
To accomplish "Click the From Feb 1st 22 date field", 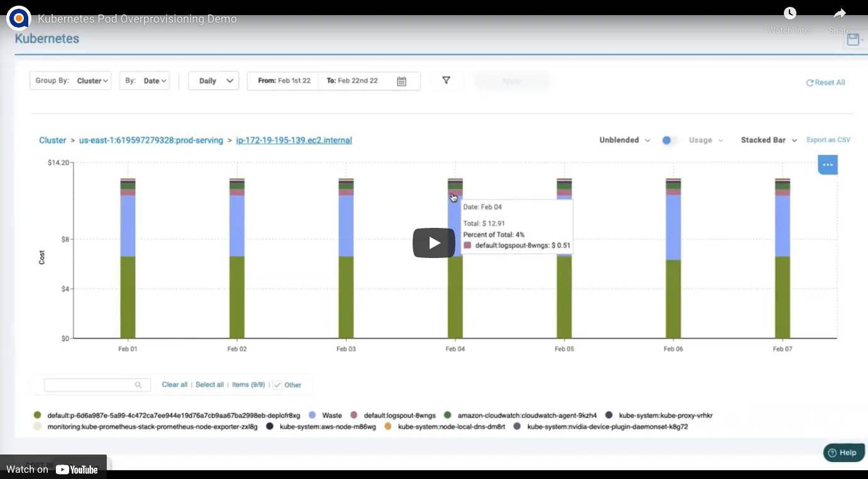I will point(284,81).
